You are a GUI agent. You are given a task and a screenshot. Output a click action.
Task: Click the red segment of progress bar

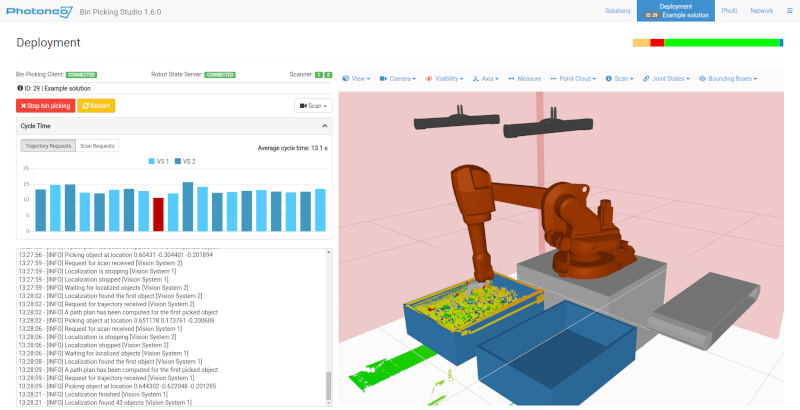pos(657,43)
